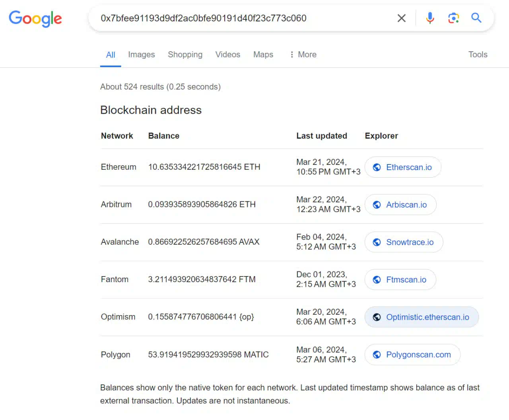Viewport: 509px width, 420px height.
Task: Open the Ftmscan.io explorer link
Action: point(400,280)
